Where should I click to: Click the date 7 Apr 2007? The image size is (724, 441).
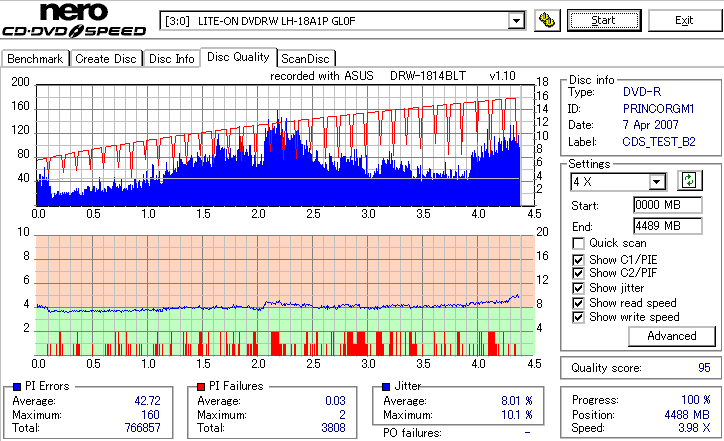[651, 125]
